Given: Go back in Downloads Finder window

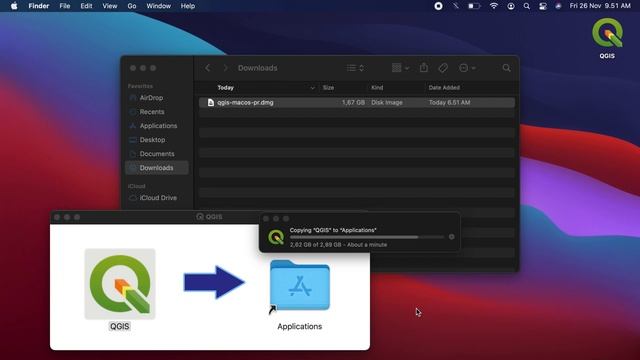Looking at the screenshot, I should coord(208,68).
